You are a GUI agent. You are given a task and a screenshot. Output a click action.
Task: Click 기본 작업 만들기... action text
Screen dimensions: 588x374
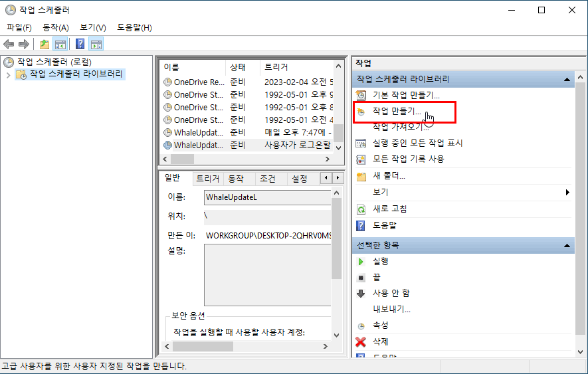[406, 95]
